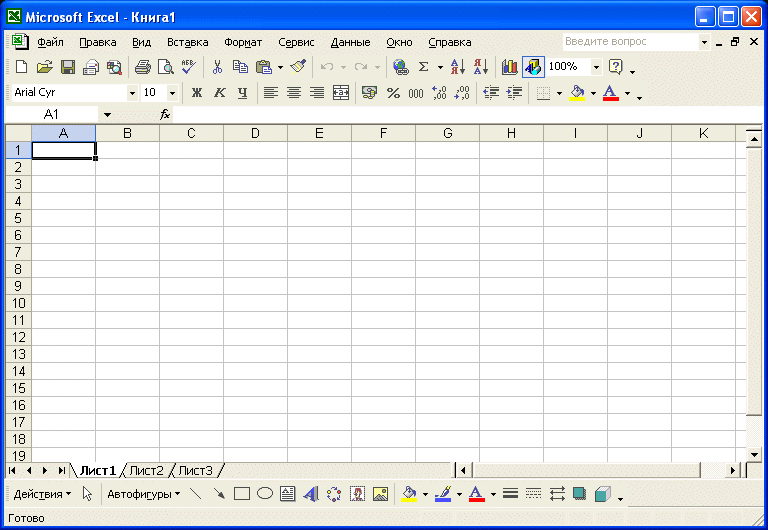This screenshot has width=768, height=530.
Task: Click the horizontal scrollbar right arrow
Action: (x=733, y=471)
